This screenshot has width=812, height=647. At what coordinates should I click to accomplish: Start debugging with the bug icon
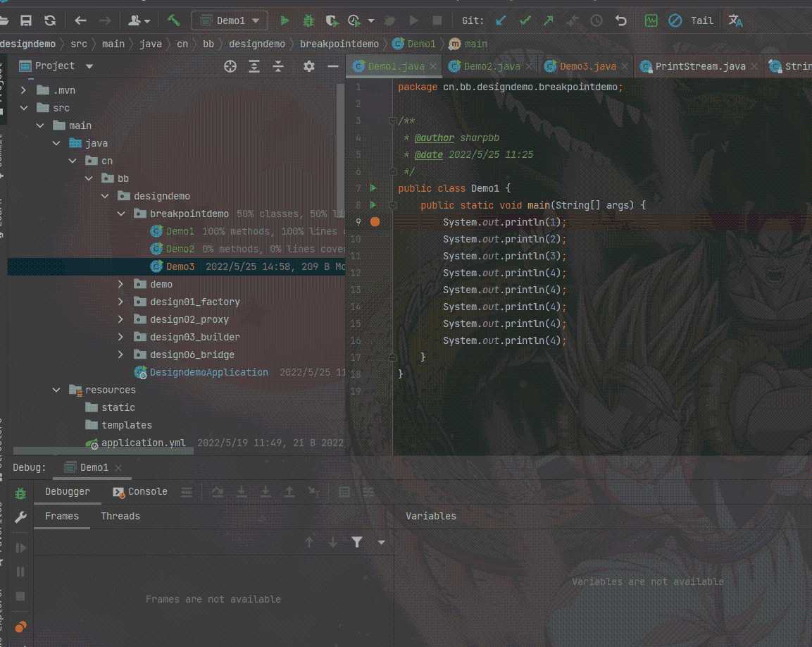tap(308, 20)
